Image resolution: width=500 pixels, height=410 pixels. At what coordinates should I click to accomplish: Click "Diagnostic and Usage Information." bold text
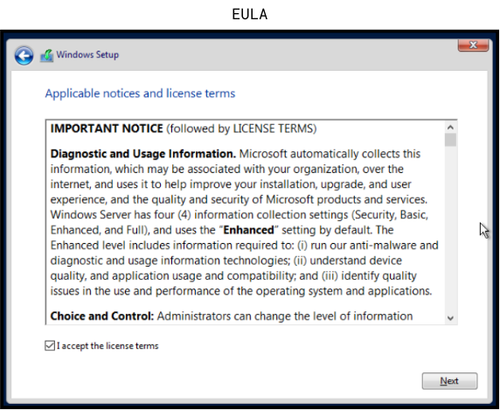pyautogui.click(x=143, y=154)
